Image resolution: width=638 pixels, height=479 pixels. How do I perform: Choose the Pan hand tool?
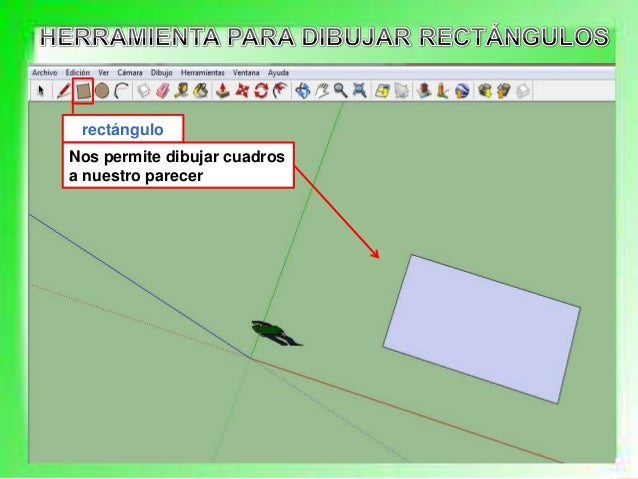pos(322,91)
